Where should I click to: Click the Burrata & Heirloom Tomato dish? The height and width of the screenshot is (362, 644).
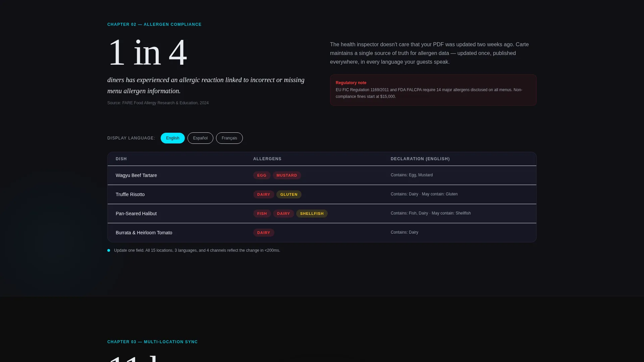tap(144, 233)
